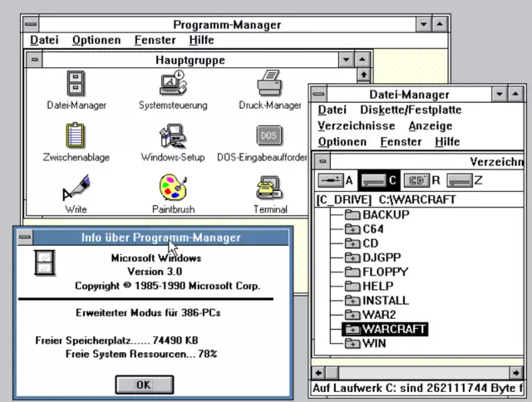532x402 pixels.
Task: Select hard drive C icon
Action: pos(373,181)
